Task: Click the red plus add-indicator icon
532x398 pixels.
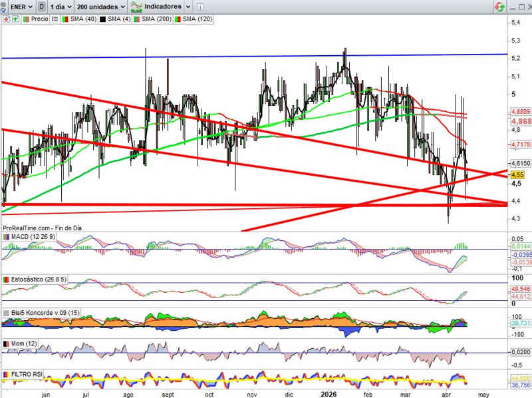Action: point(6,19)
